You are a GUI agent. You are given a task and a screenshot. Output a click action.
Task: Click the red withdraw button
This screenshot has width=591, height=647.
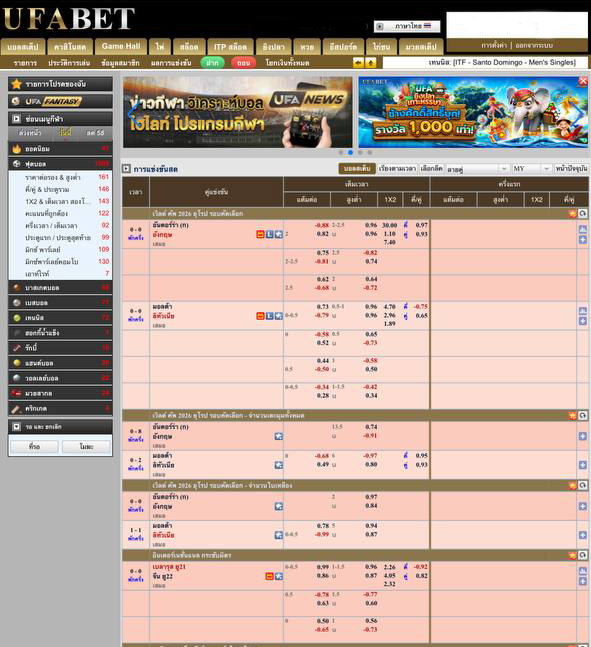point(243,63)
